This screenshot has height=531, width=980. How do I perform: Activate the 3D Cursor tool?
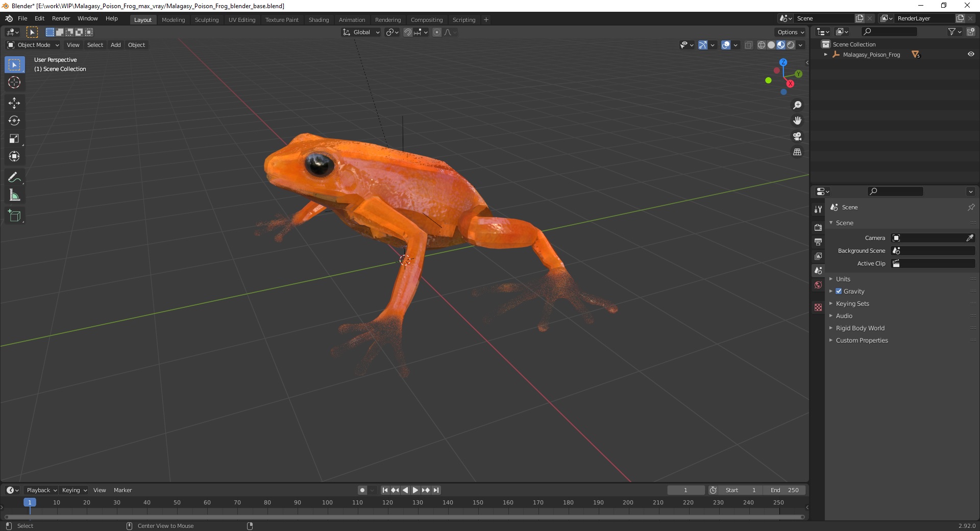pyautogui.click(x=14, y=82)
